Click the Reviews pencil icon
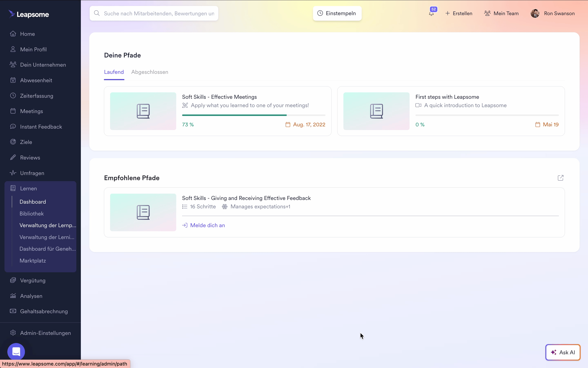 pyautogui.click(x=13, y=157)
